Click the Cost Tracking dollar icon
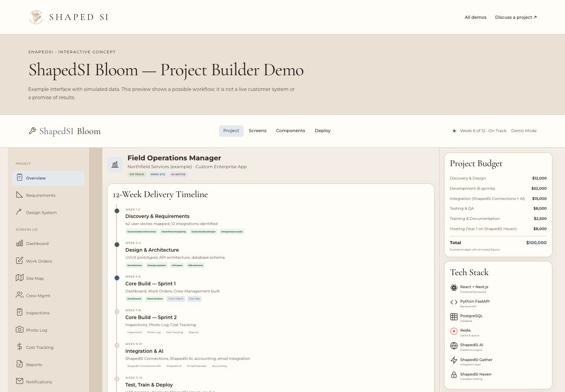 20,347
